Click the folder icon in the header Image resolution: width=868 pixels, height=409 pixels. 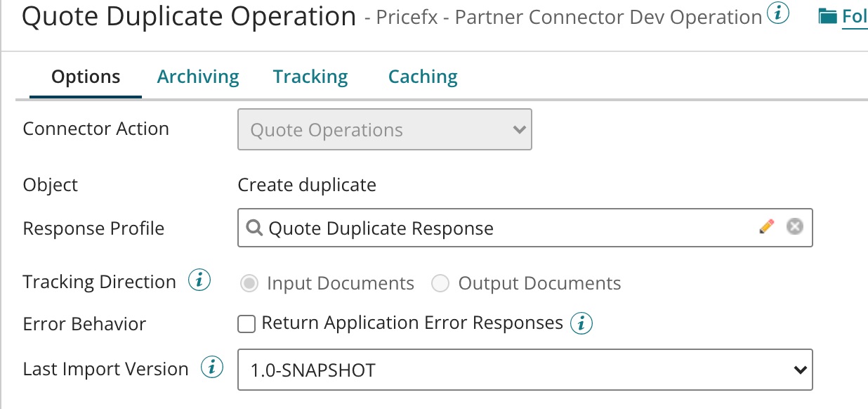click(x=829, y=16)
